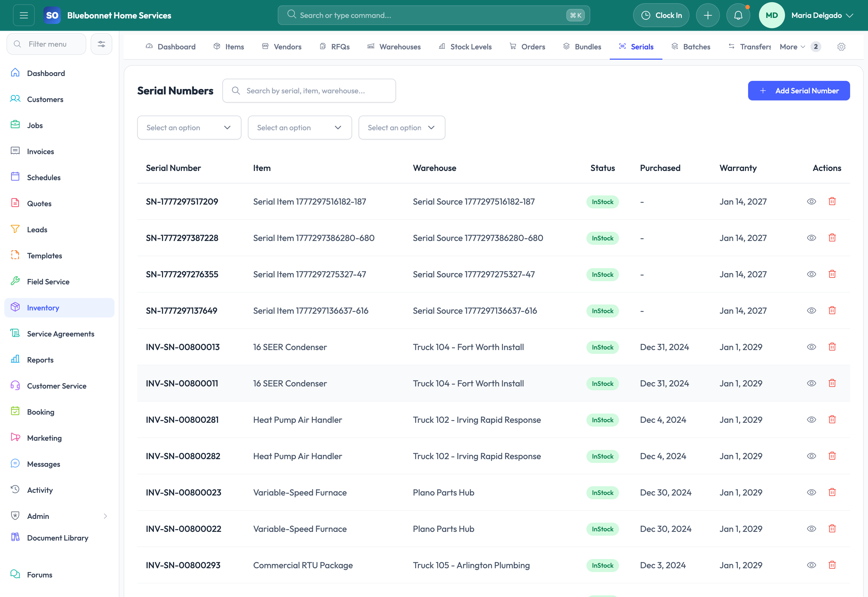Open the quick-add plus button in header

[708, 15]
